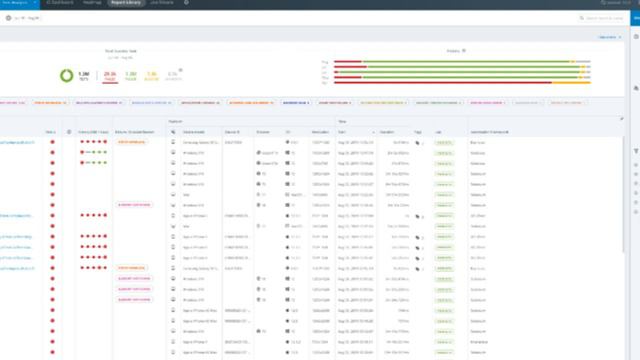640x360 pixels.
Task: Click the table vertical scrollbar
Action: (x=623, y=195)
